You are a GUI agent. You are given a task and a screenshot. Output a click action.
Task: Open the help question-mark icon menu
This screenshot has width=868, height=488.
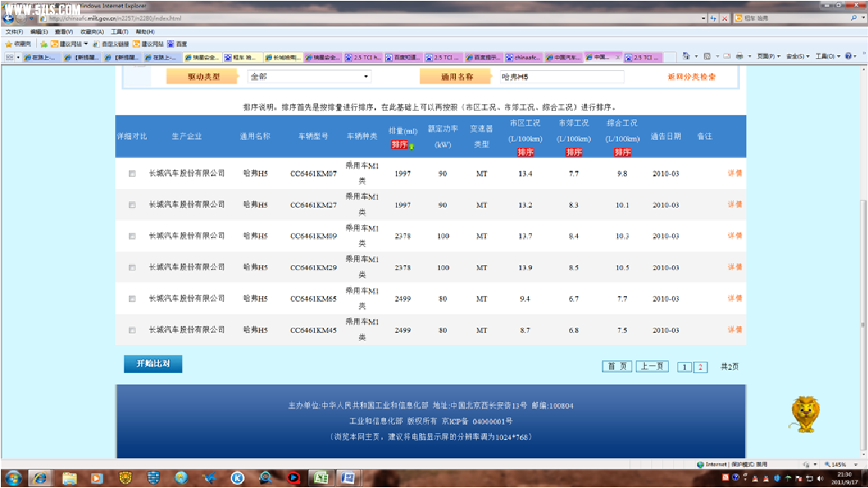[x=851, y=56]
